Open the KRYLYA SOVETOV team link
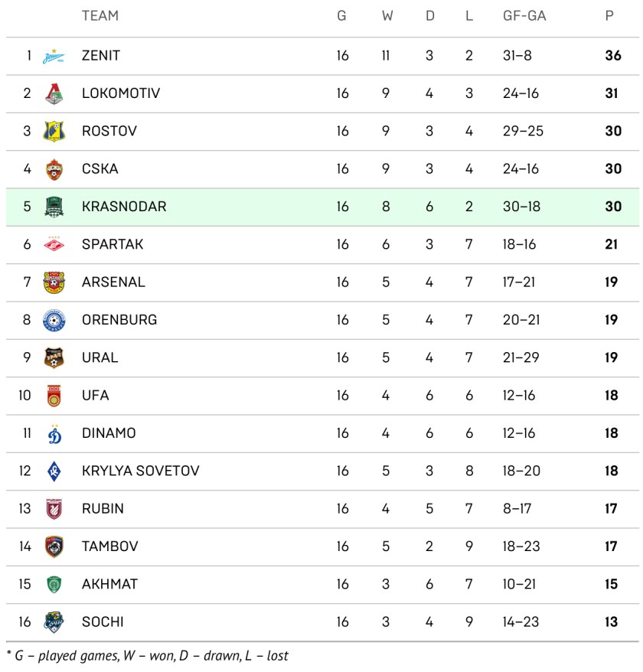 (x=140, y=471)
